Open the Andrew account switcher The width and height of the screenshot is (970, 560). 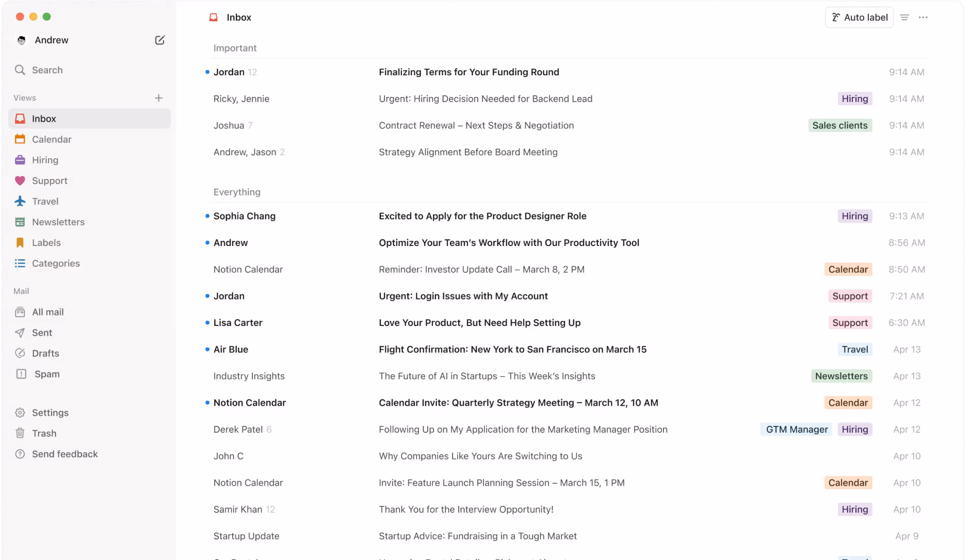point(51,40)
